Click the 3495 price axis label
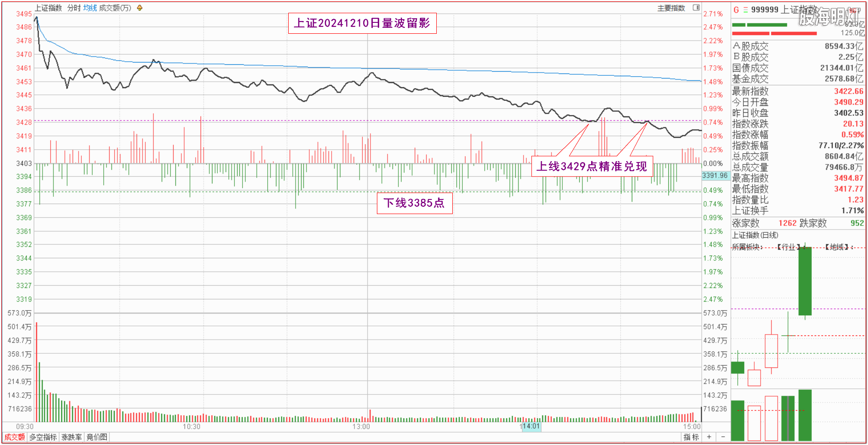868x445 pixels. pyautogui.click(x=24, y=14)
